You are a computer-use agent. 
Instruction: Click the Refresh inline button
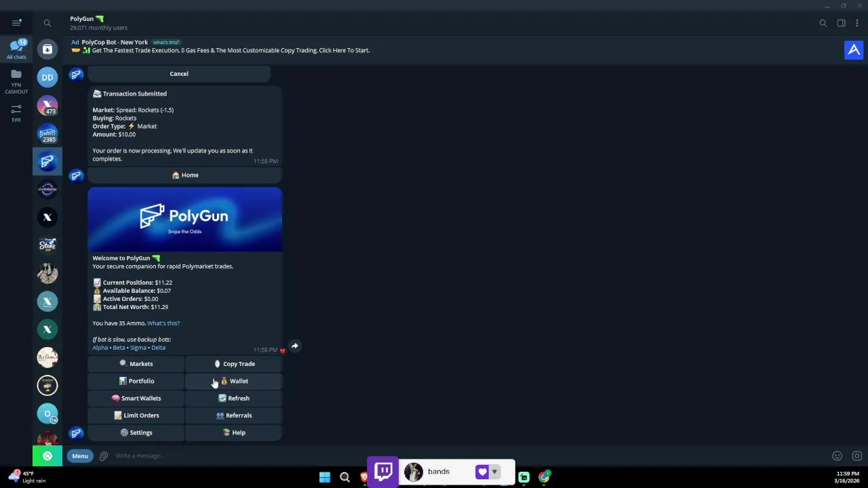coord(234,399)
